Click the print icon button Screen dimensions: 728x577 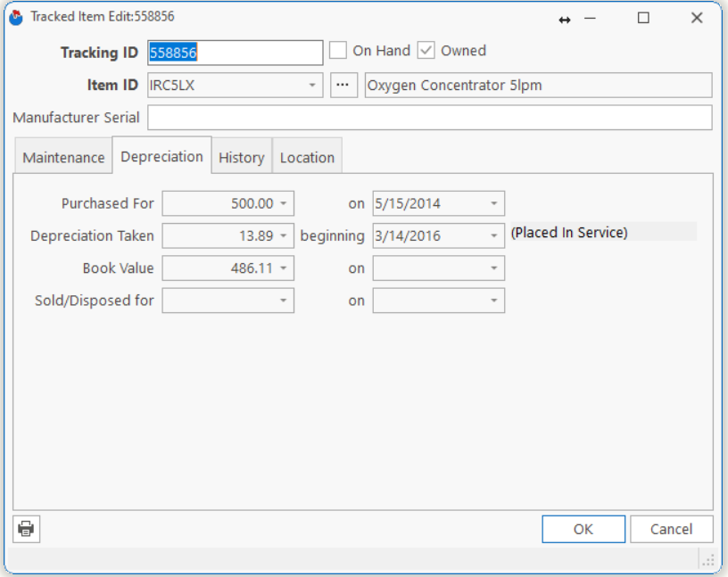tap(27, 529)
